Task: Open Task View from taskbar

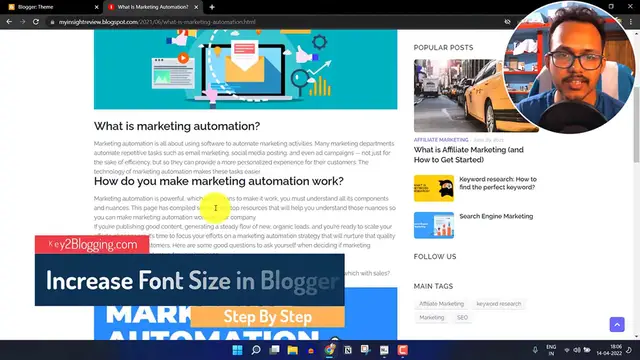Action: point(274,350)
